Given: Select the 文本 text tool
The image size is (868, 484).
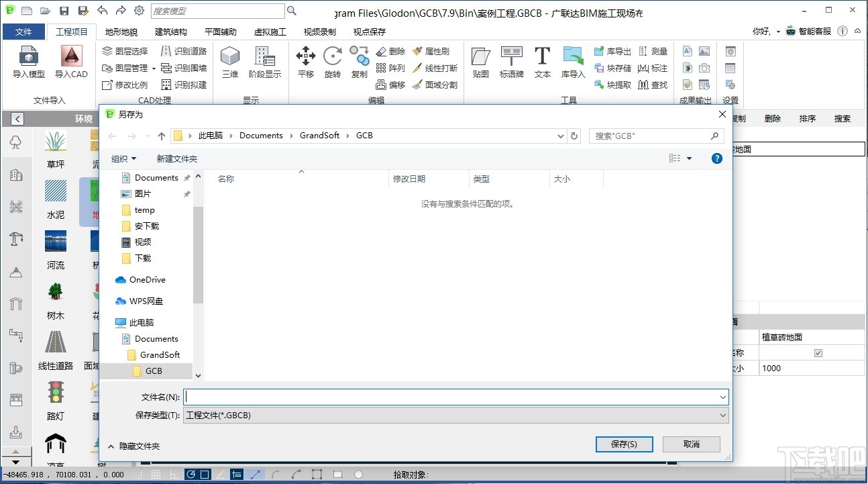Looking at the screenshot, I should coord(543,62).
